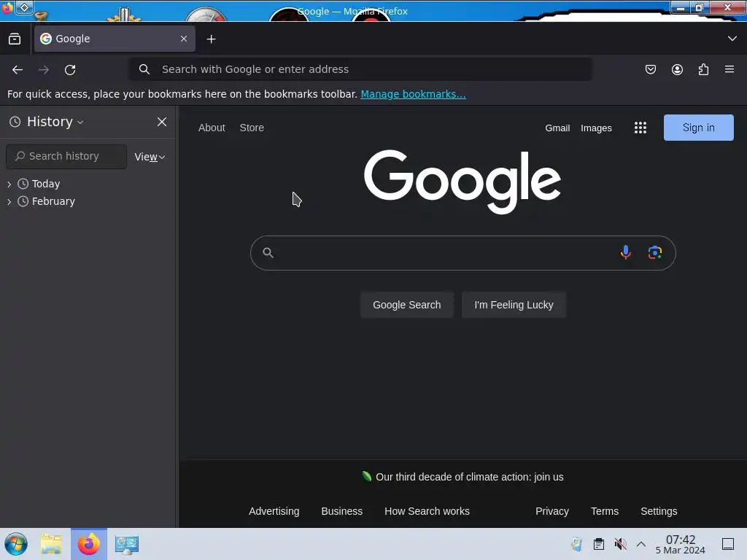This screenshot has width=747, height=560.
Task: Open taskbar clock and date
Action: (680, 544)
